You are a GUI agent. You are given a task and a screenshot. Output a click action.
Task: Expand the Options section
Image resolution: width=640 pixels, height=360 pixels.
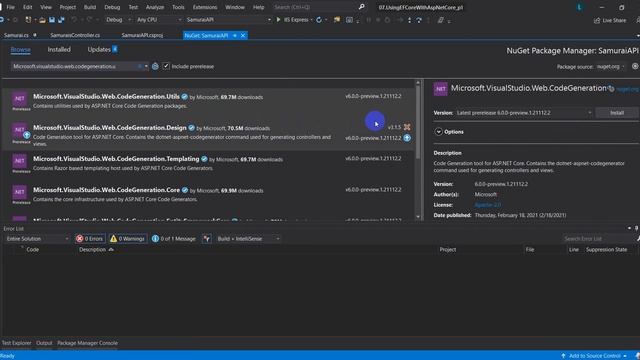[x=438, y=132]
